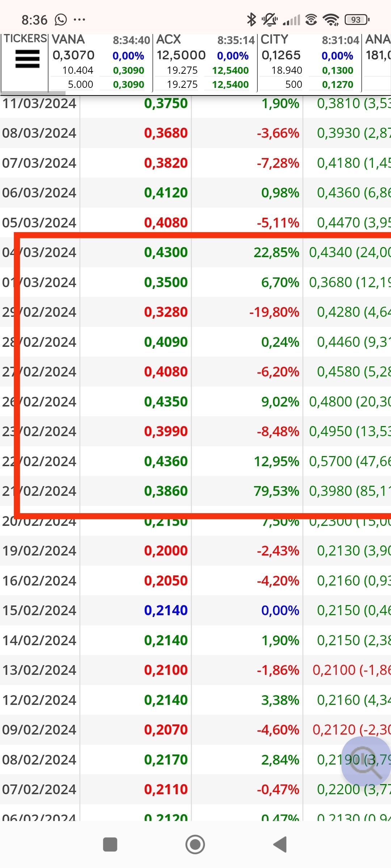Select closing price 0,4350
The height and width of the screenshot is (868, 391).
point(166,402)
